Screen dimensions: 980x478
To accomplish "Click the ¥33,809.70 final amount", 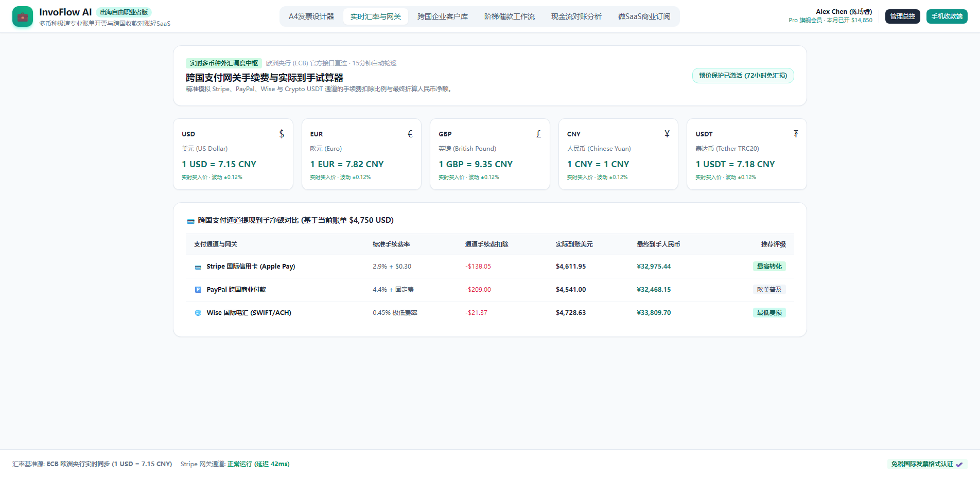I will [654, 313].
